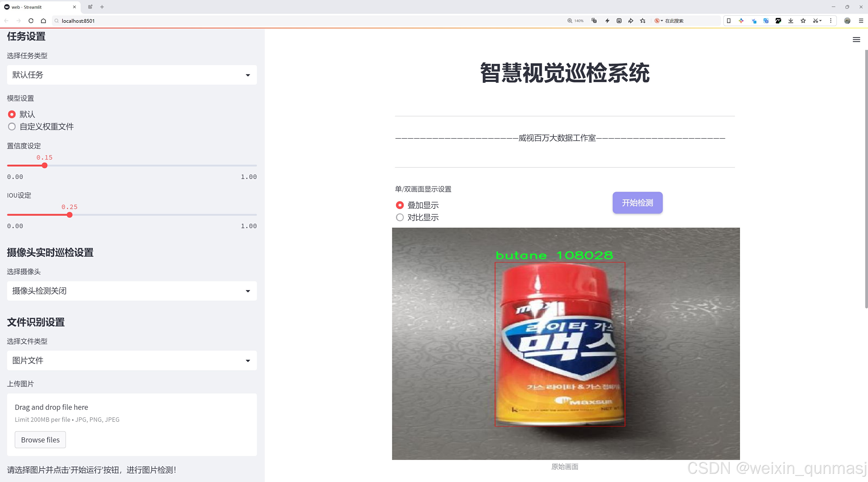Click the Browse files button
The image size is (868, 482).
coord(40,439)
